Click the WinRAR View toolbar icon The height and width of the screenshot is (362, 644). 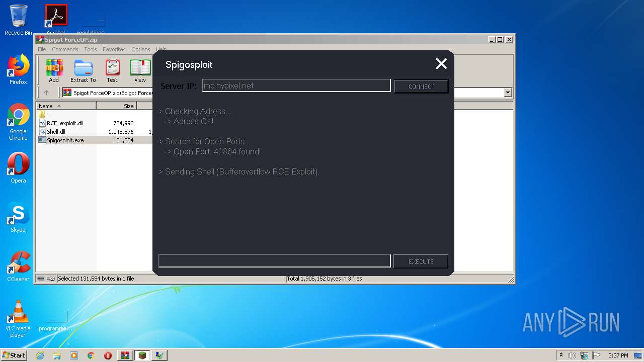point(140,71)
